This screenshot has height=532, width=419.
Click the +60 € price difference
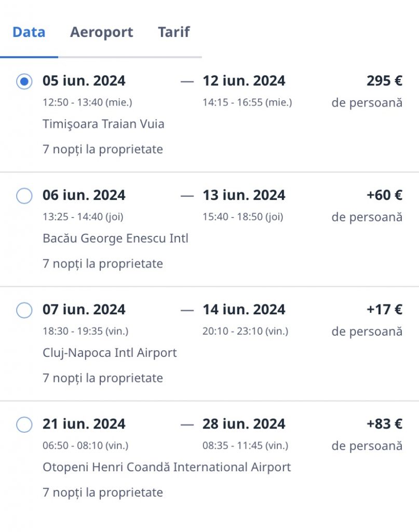click(384, 195)
